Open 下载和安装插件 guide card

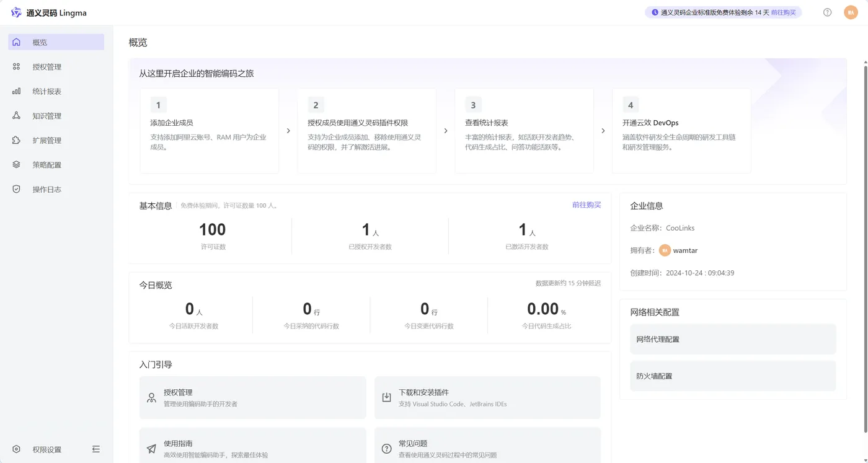[x=487, y=398]
